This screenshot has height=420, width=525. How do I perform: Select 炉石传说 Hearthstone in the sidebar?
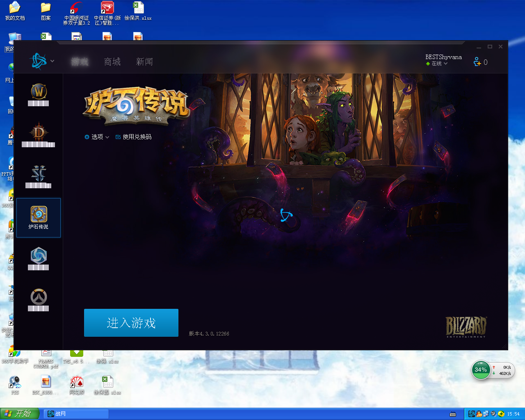pos(39,218)
